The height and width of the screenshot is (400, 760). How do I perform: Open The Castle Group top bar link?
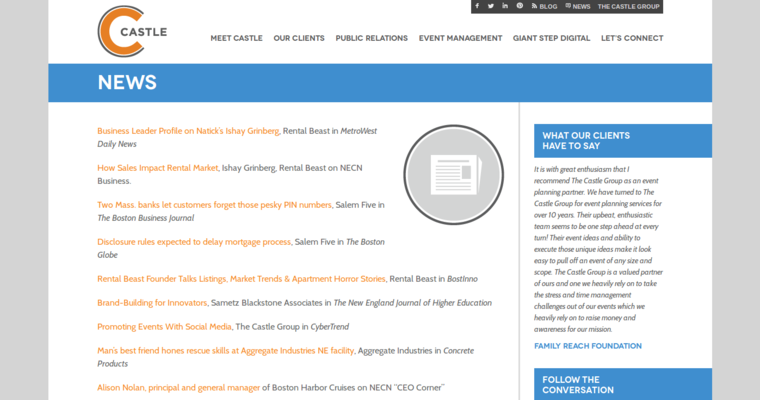628,6
